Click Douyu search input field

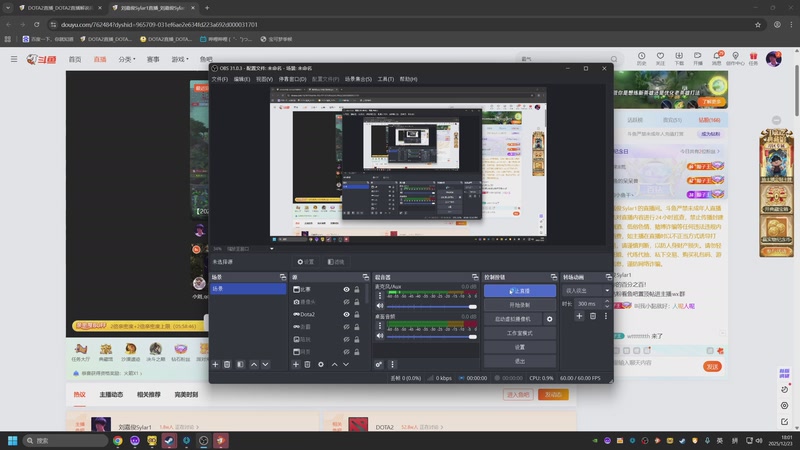[x=564, y=59]
